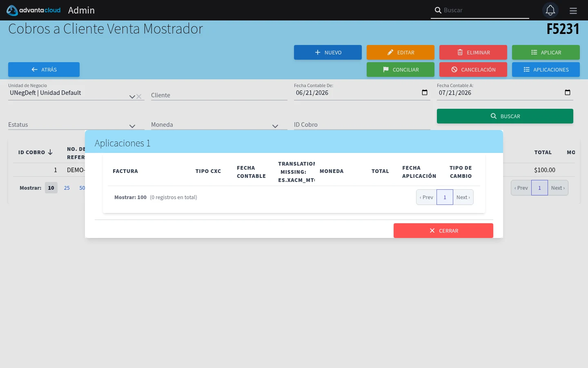Click Next in background table pagination

point(558,188)
